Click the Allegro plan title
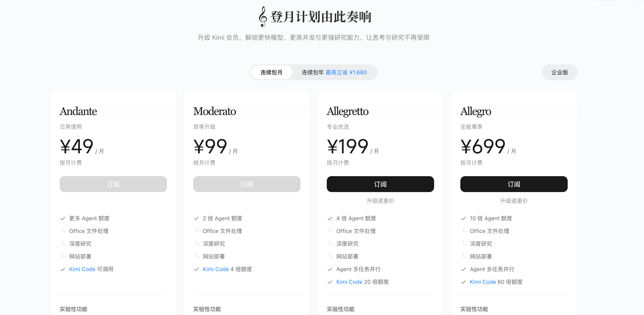The image size is (644, 315). click(475, 111)
